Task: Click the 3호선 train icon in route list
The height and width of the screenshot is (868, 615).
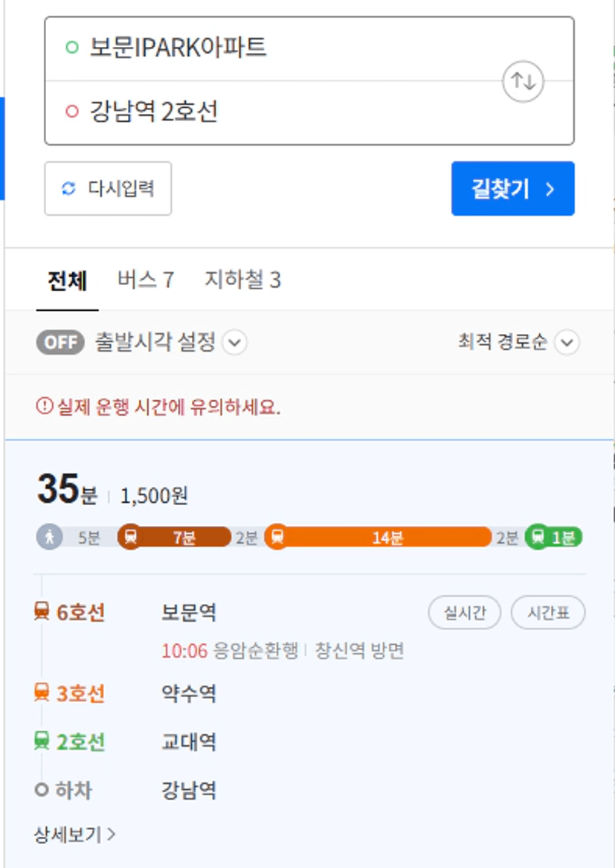Action: pos(42,692)
